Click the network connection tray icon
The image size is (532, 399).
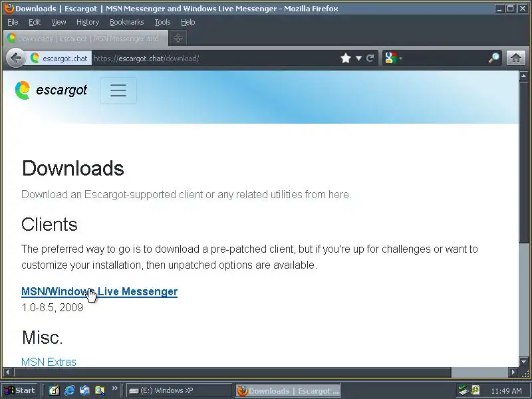tap(463, 390)
